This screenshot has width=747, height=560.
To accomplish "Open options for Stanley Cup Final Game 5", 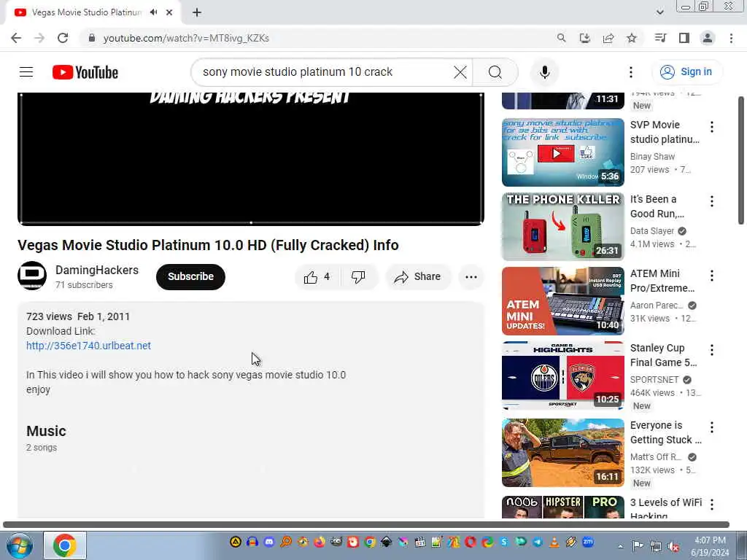I will click(x=712, y=350).
